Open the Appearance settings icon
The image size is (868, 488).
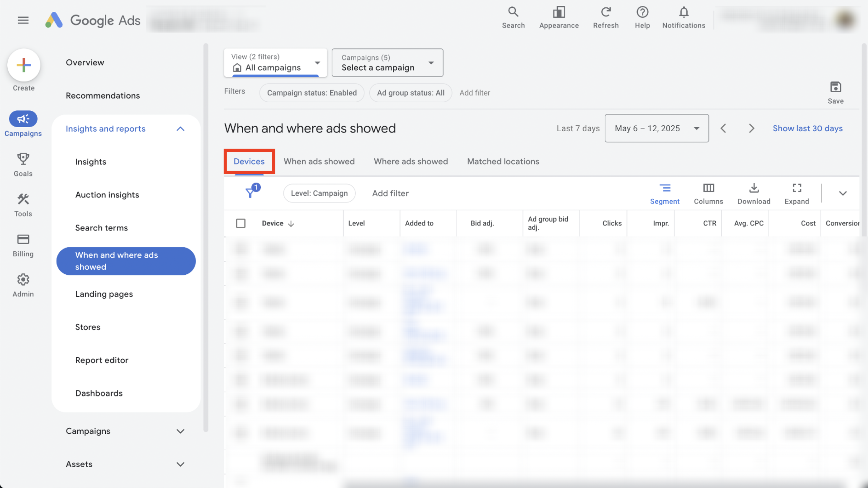pyautogui.click(x=559, y=17)
